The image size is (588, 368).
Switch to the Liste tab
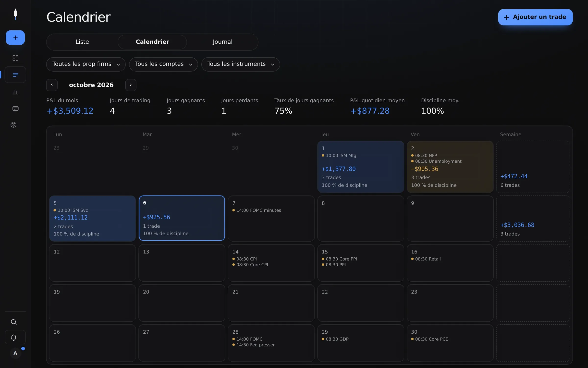[x=82, y=42]
